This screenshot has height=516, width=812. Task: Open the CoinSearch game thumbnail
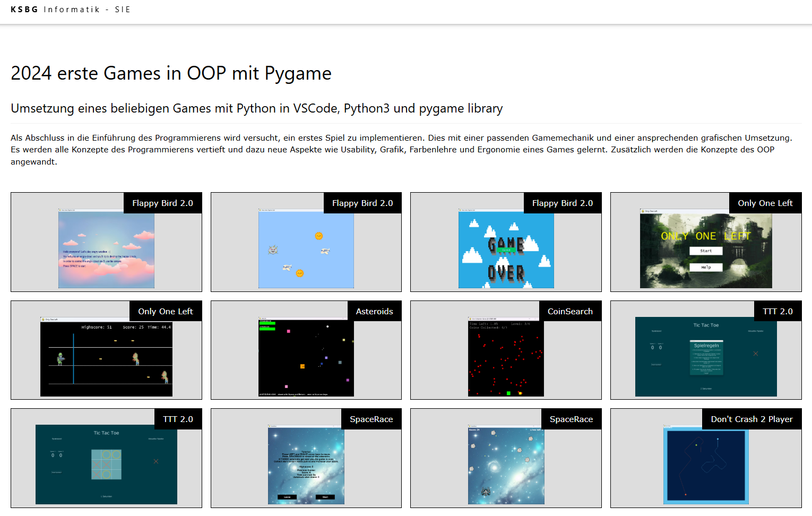click(506, 350)
